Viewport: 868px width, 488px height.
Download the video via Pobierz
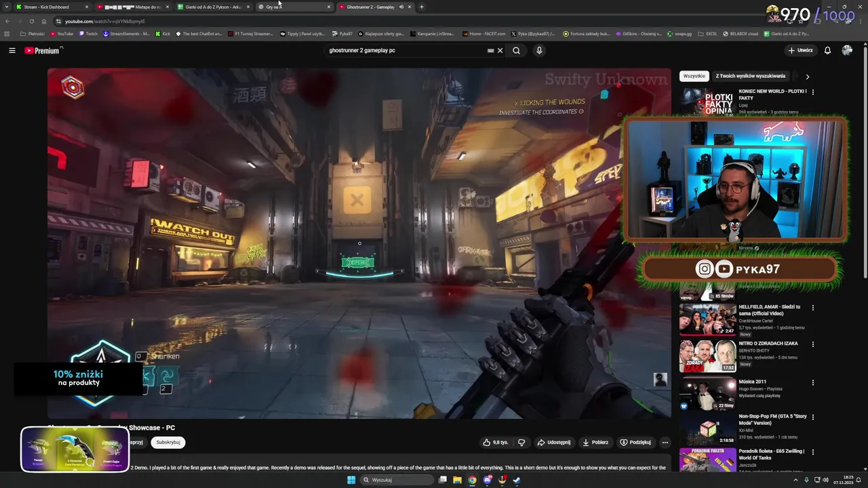click(x=595, y=442)
